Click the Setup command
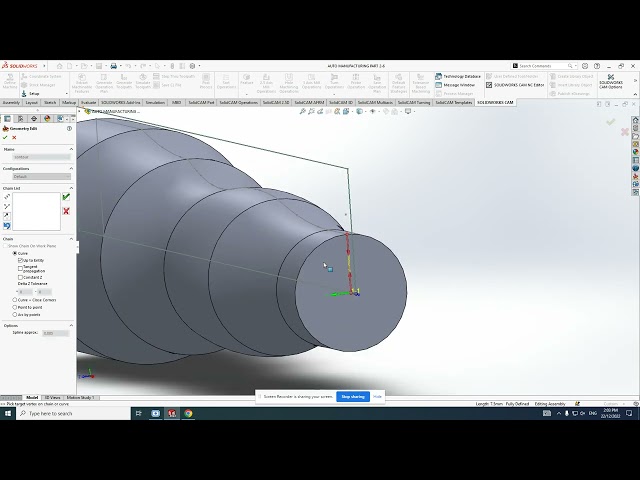Screen dimensions: 640x480 pyautogui.click(x=30, y=93)
